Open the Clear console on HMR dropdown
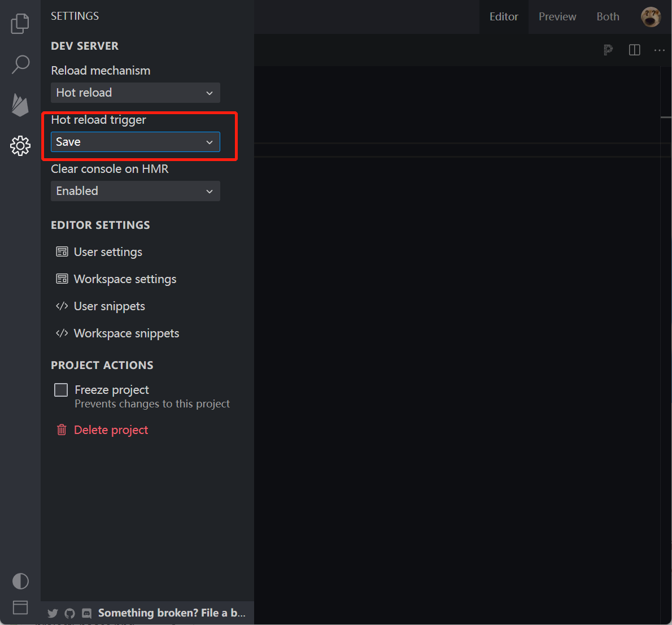The width and height of the screenshot is (672, 625). [x=136, y=191]
